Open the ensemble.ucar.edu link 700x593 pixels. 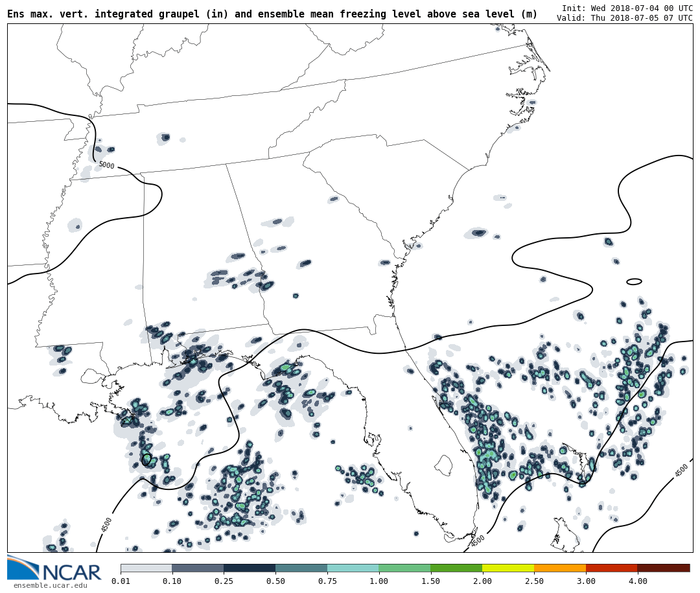50,586
